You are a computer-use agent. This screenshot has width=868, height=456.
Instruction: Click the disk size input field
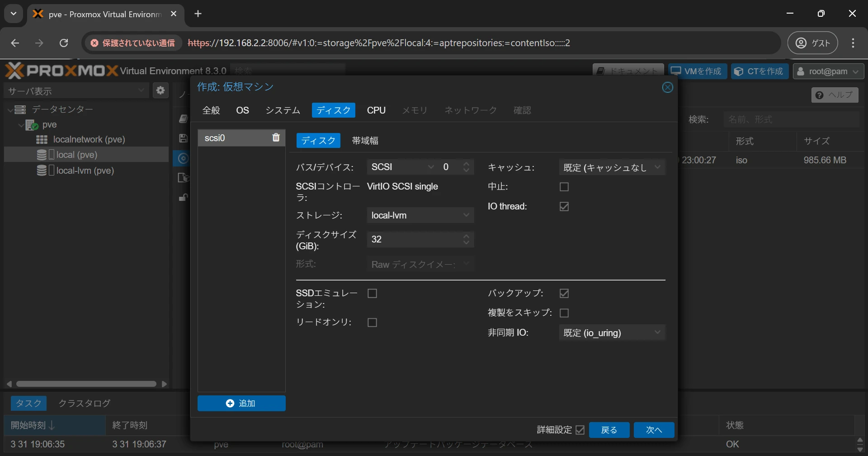click(414, 239)
